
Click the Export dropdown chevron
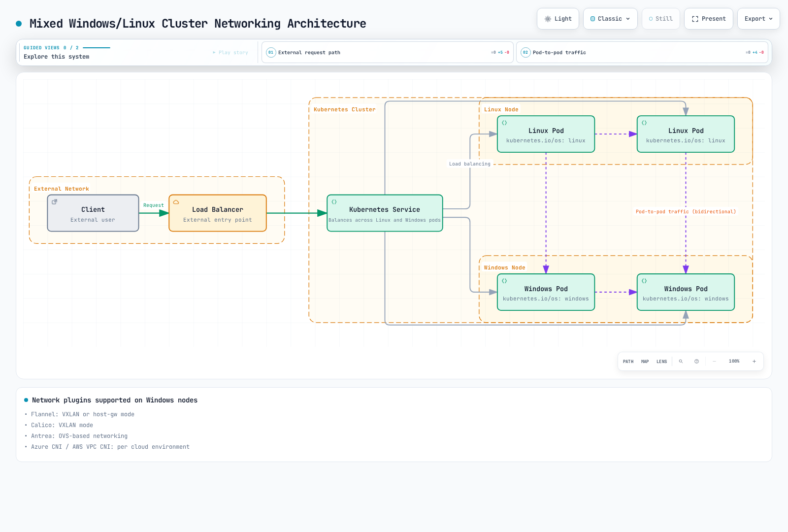[x=771, y=19]
